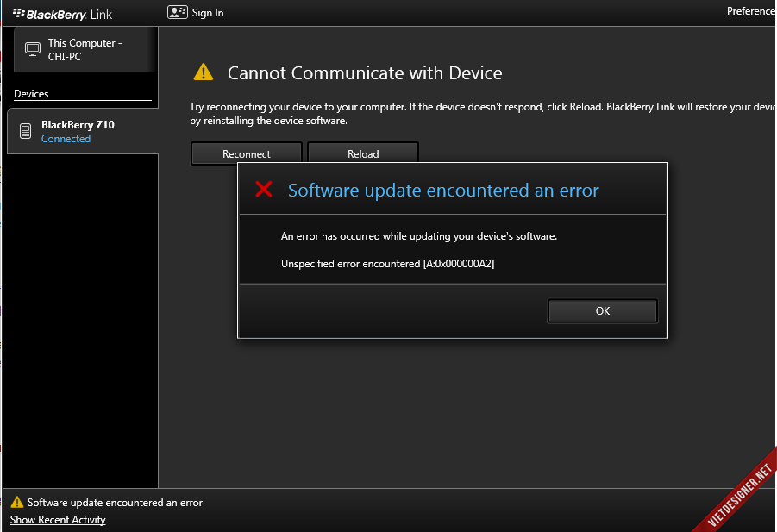
Task: Click the red X error icon
Action: [x=264, y=189]
